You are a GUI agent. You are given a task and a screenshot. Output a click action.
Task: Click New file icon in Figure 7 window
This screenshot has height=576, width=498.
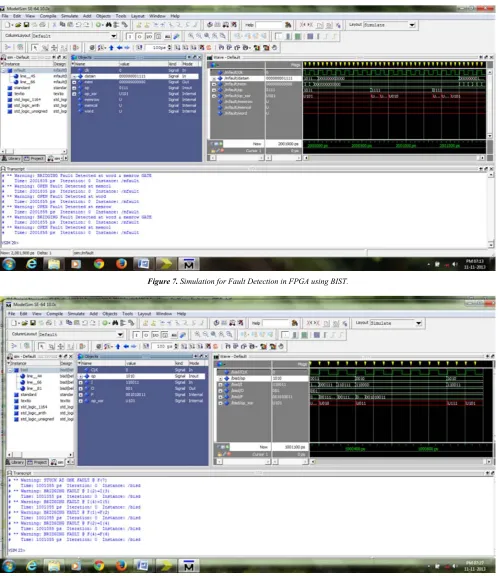8,25
